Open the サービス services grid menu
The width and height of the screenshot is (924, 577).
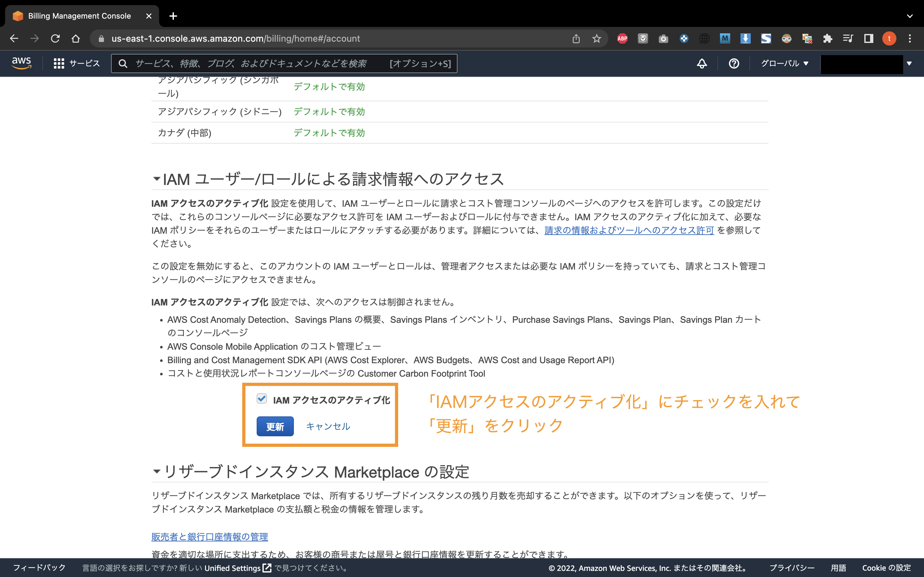[76, 63]
